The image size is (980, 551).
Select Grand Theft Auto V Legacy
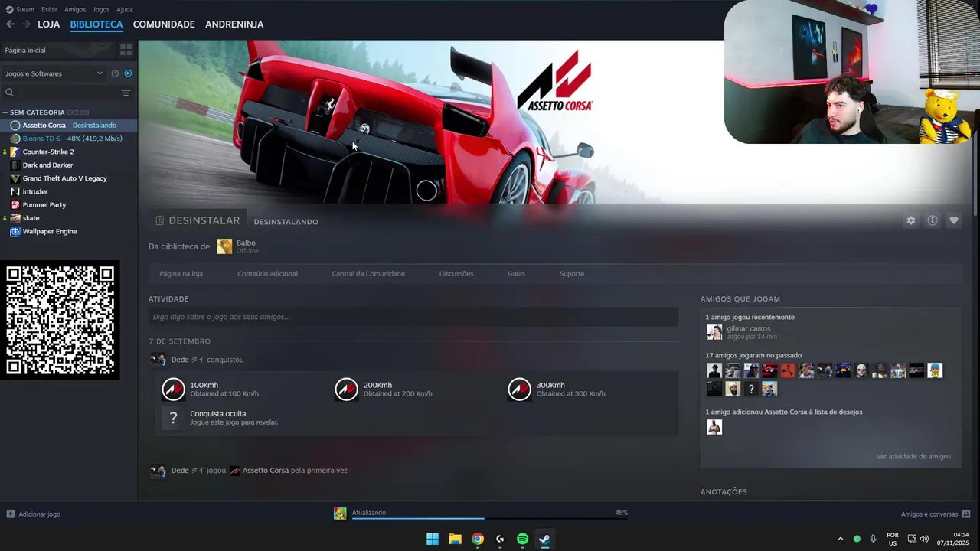pos(69,178)
